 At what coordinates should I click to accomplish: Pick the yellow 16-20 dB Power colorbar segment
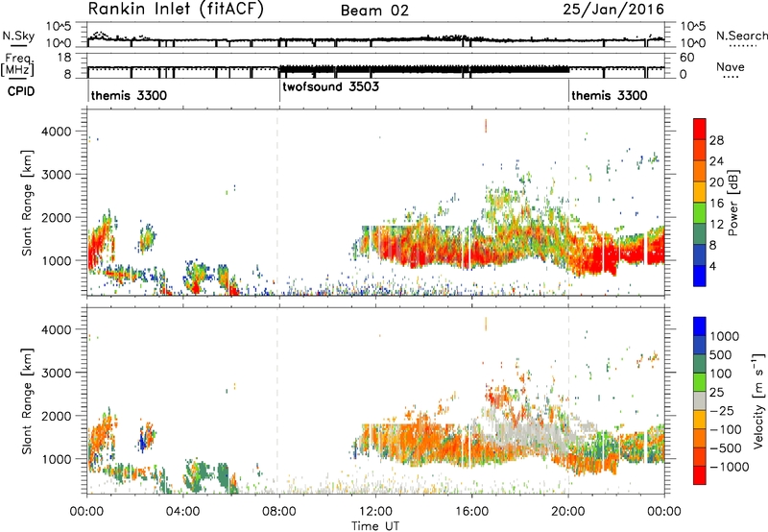(700, 191)
